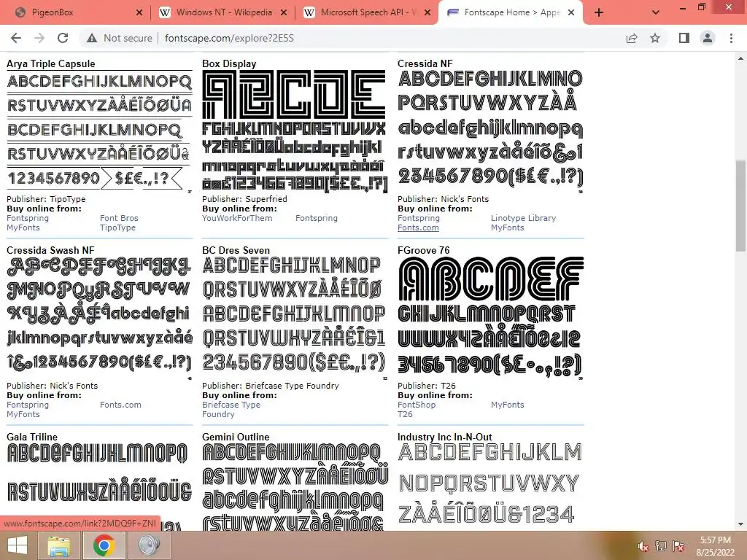Screen dimensions: 747x560
Task: Click the Gala Triline font sample
Action: [99, 487]
